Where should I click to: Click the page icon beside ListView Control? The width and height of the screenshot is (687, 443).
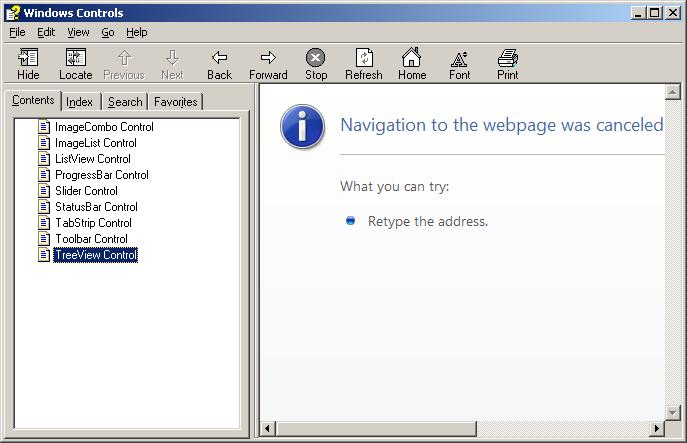(44, 159)
